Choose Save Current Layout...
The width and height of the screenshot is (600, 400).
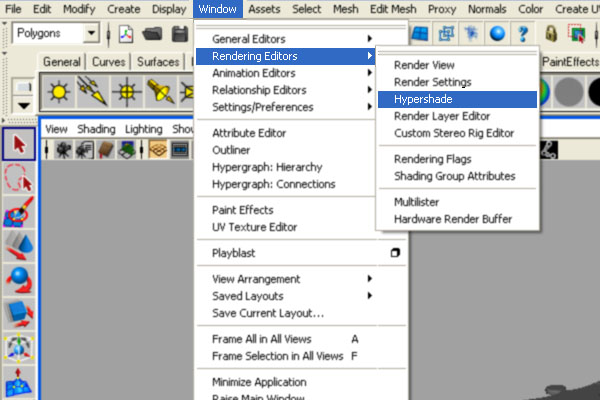(x=301, y=313)
